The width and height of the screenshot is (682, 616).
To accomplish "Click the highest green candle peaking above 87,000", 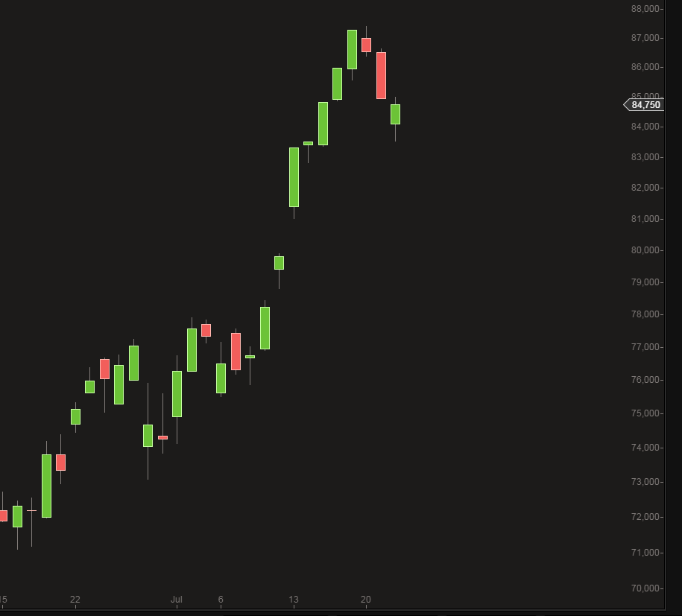I will [x=352, y=49].
